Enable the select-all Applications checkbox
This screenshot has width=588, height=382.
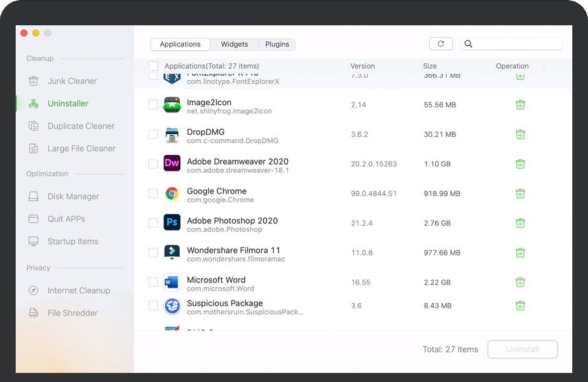coord(153,66)
